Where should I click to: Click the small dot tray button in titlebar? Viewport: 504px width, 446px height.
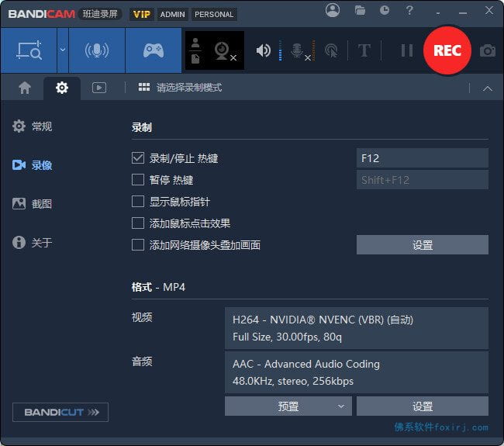coord(438,13)
